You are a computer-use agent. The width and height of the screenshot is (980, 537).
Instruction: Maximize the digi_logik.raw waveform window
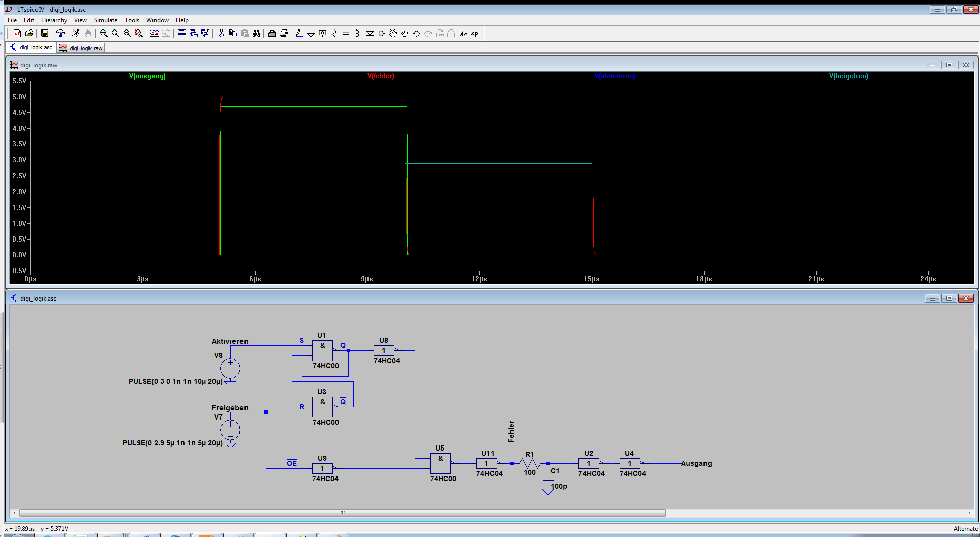click(x=949, y=65)
